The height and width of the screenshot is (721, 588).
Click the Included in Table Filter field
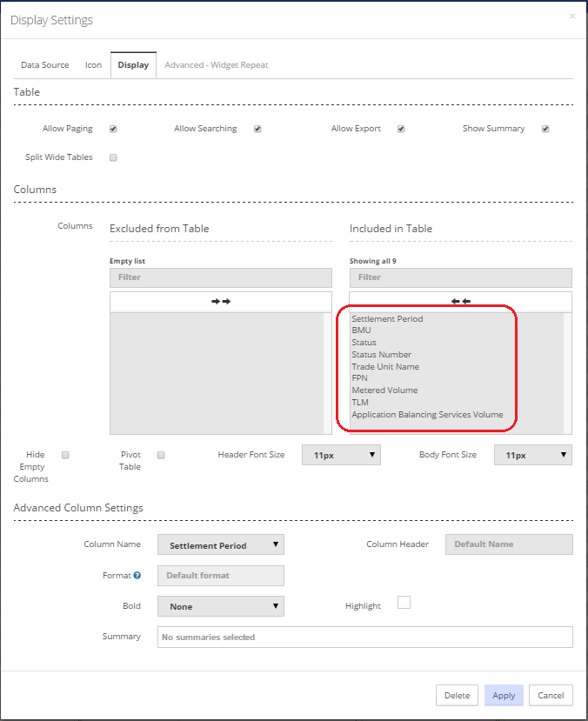point(461,277)
